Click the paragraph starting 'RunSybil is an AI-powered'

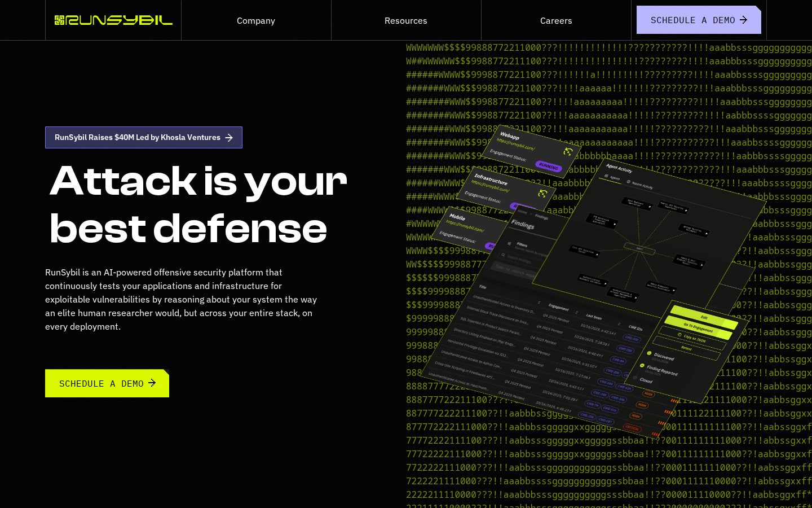coord(181,299)
